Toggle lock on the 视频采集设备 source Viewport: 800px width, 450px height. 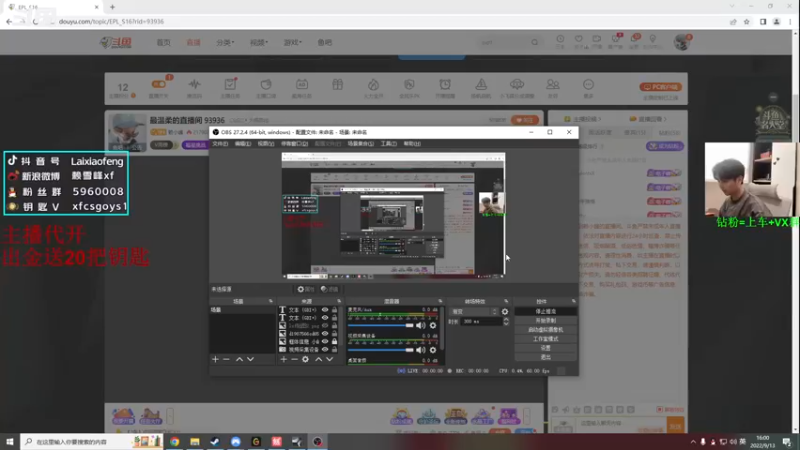click(335, 349)
